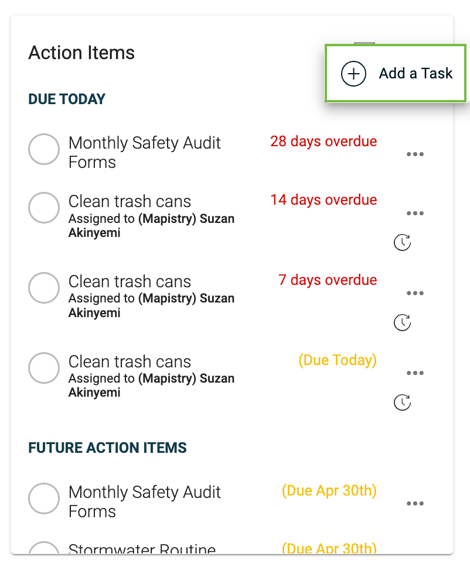The width and height of the screenshot is (470, 564).
Task: Open overdue Monthly Safety Audit Forms task title
Action: tap(145, 153)
